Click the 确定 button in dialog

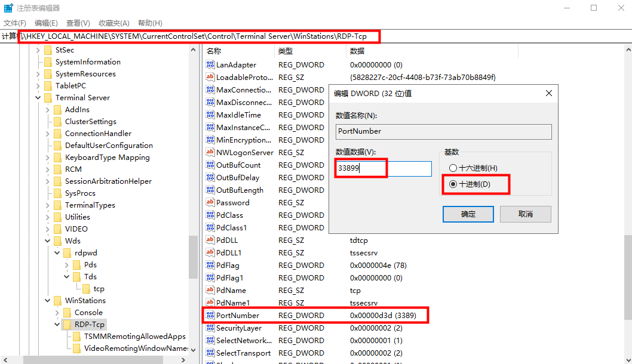click(468, 214)
